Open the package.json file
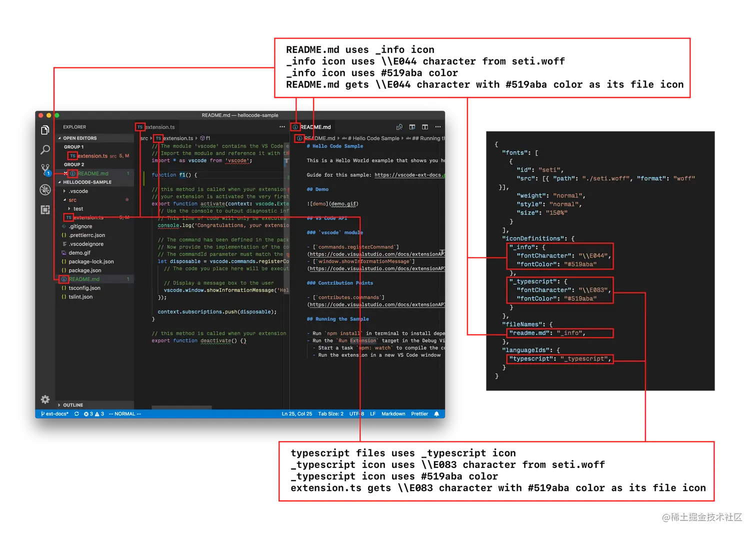 (x=95, y=270)
